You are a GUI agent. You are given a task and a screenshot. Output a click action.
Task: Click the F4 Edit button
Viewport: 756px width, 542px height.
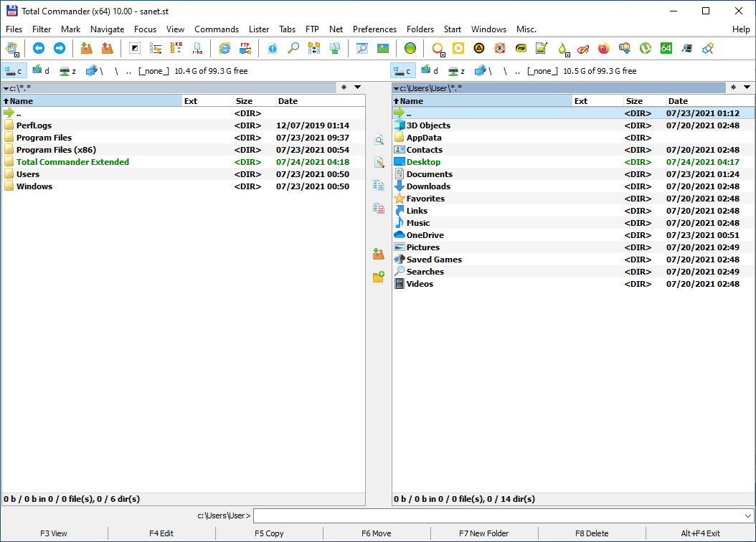(161, 533)
